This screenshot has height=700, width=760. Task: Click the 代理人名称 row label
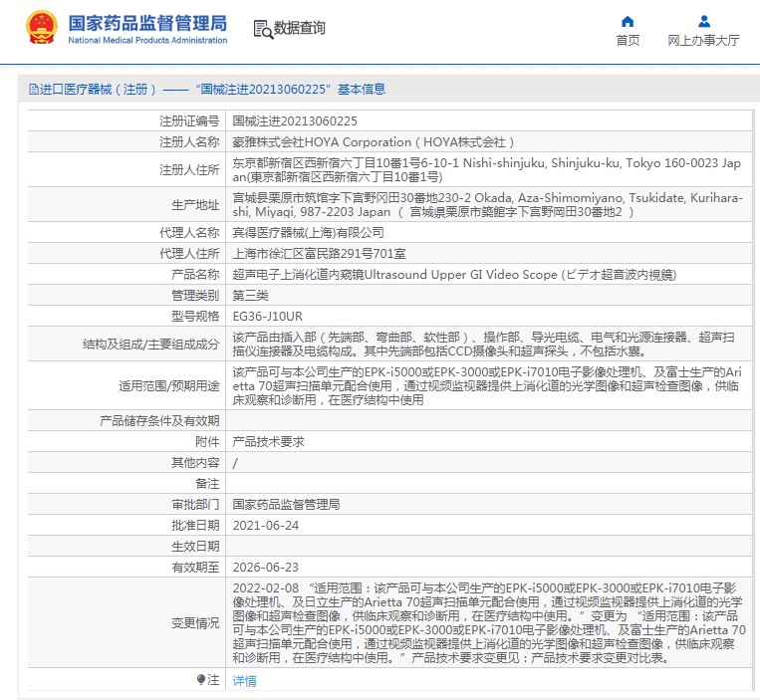tap(189, 233)
